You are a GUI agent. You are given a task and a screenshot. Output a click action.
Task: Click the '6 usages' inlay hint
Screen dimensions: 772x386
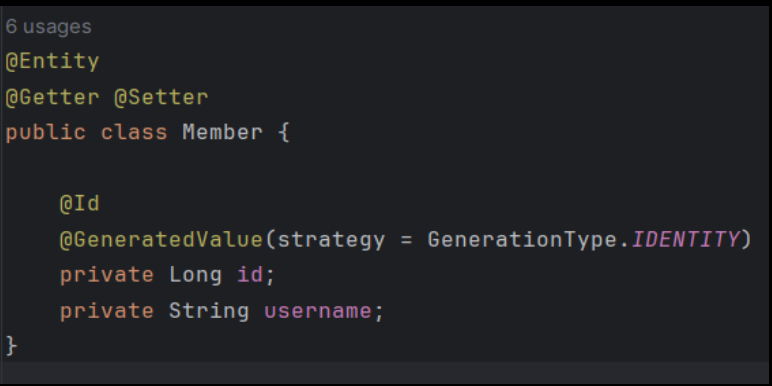coord(48,27)
